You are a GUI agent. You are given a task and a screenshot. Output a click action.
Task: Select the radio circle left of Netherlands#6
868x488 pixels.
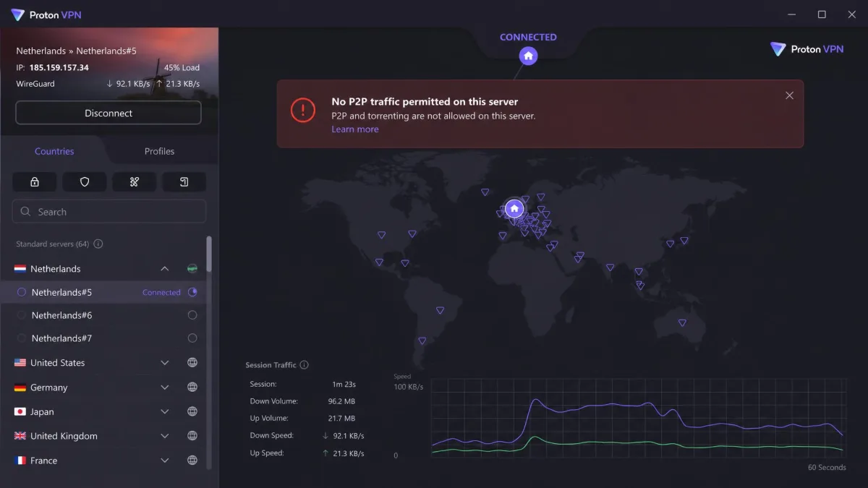[x=22, y=315]
